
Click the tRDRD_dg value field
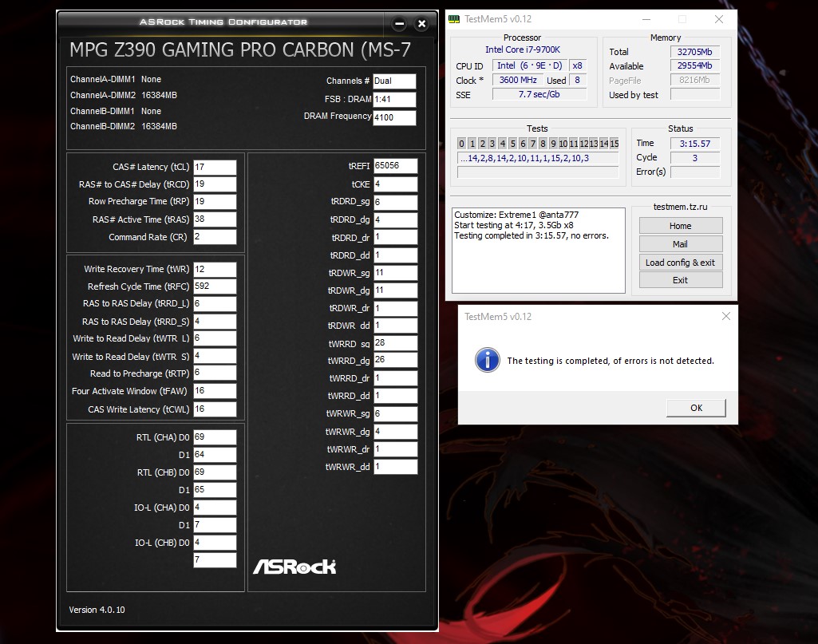point(396,220)
